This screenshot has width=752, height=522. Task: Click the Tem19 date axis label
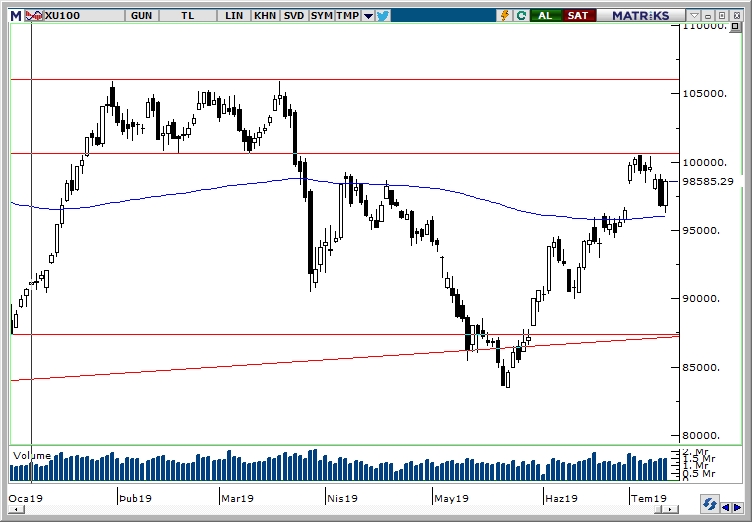tap(649, 498)
